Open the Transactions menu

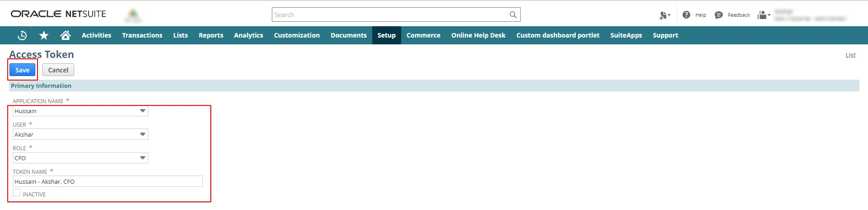pyautogui.click(x=142, y=35)
